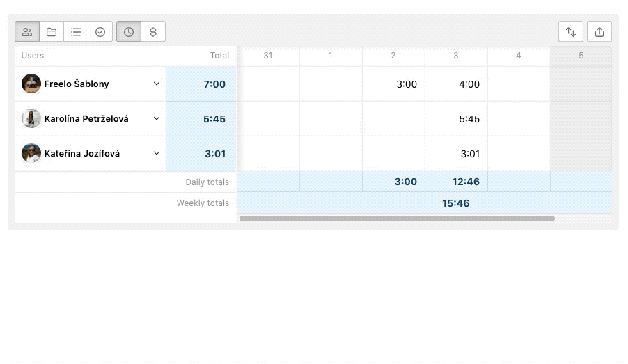Select the Total column header

tap(219, 56)
